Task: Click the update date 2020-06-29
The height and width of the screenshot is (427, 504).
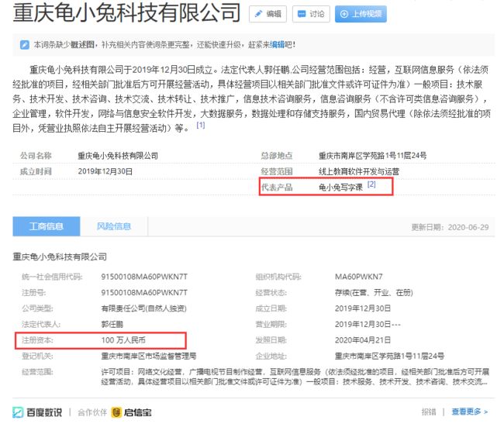Action: 468,227
